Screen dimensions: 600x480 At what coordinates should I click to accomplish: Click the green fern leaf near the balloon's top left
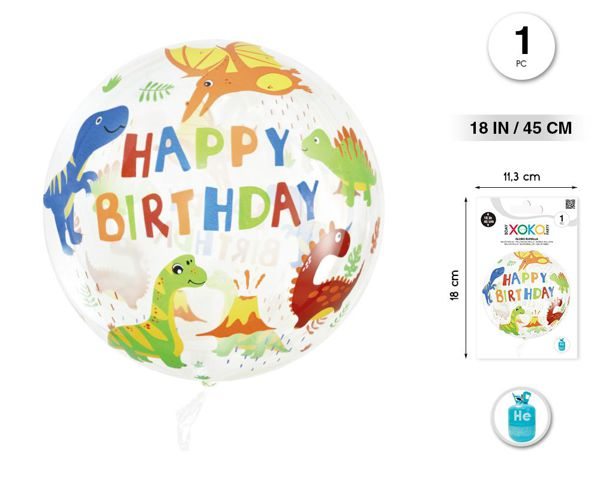tap(156, 92)
